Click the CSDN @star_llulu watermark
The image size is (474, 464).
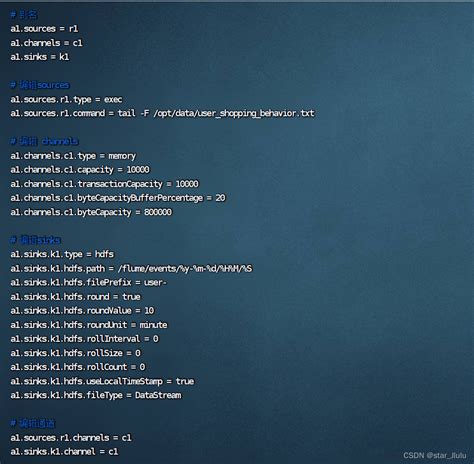point(434,455)
